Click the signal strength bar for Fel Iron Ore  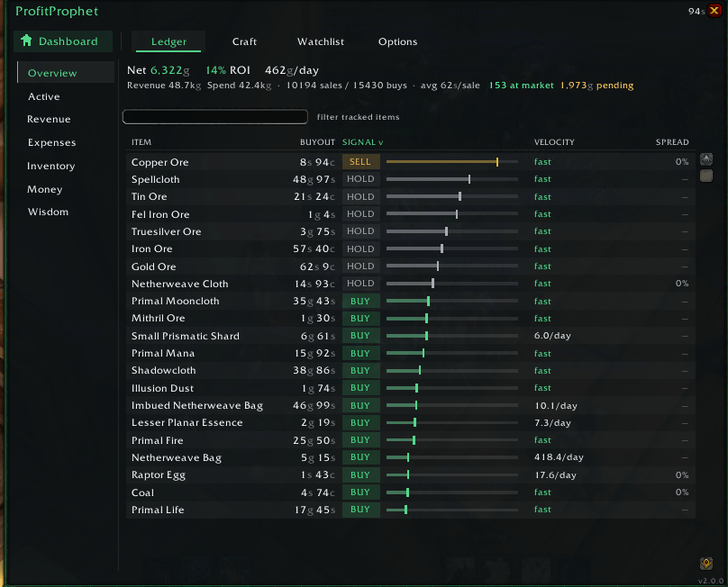pos(451,214)
